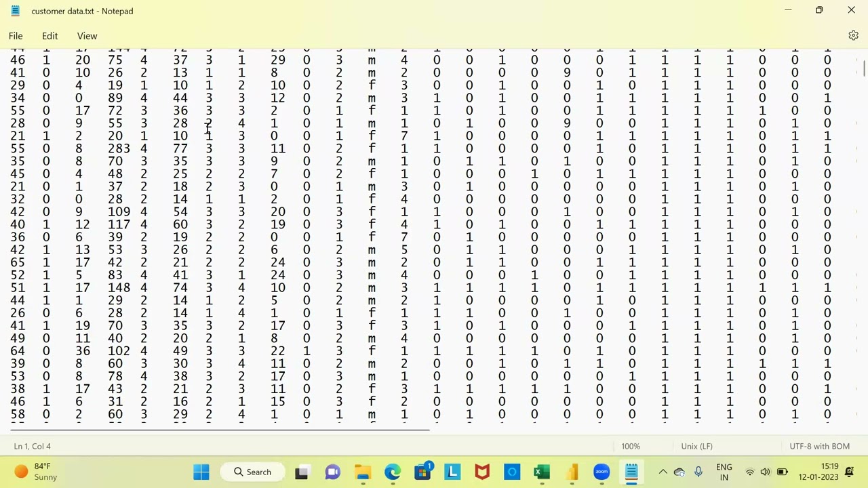Viewport: 868px width, 488px height.
Task: Check the battery tray icon
Action: point(782,472)
